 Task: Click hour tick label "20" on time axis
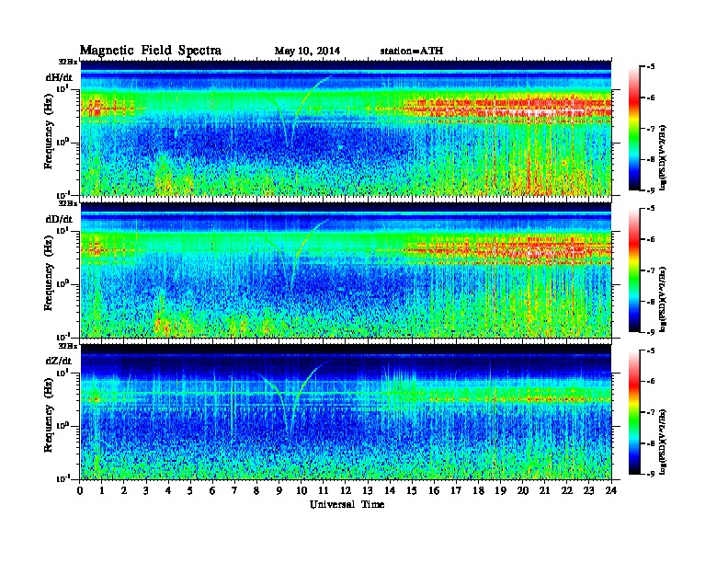[x=523, y=490]
